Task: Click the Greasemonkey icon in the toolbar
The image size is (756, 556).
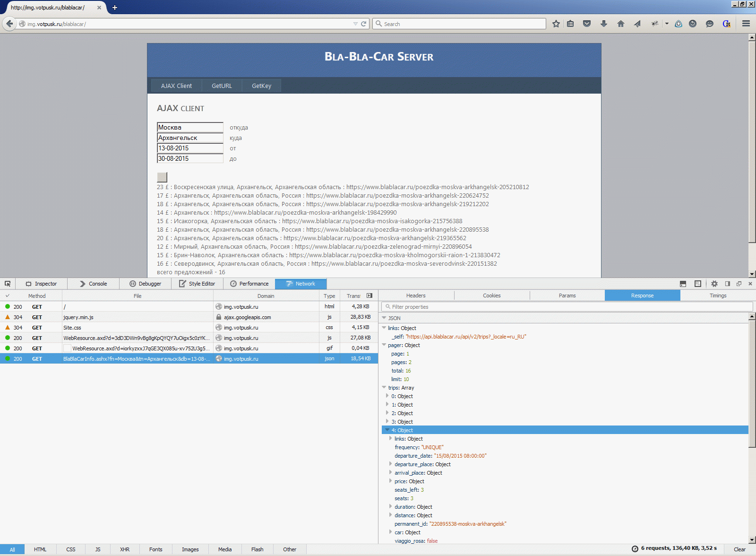Action: click(x=655, y=24)
